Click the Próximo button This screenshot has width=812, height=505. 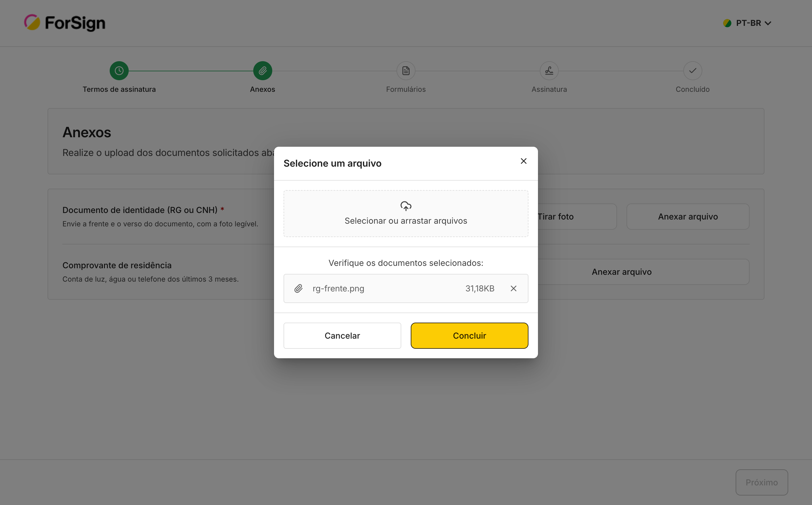(761, 482)
